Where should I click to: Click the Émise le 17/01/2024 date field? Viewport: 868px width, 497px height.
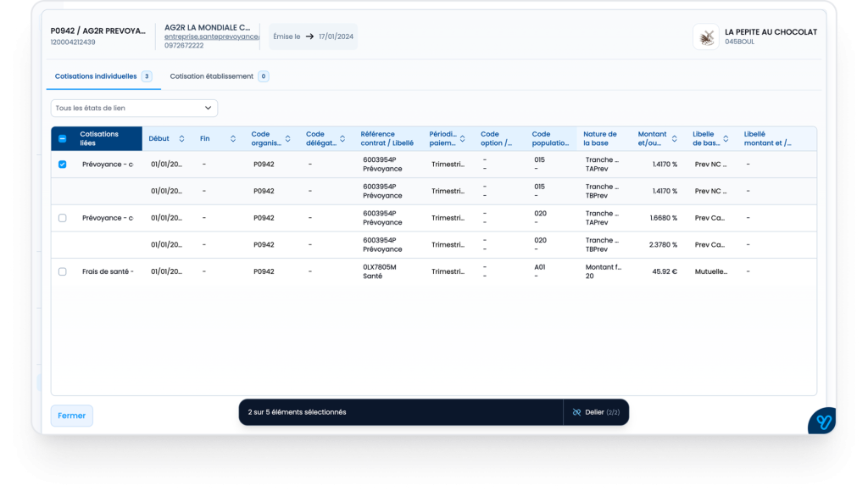pyautogui.click(x=313, y=36)
